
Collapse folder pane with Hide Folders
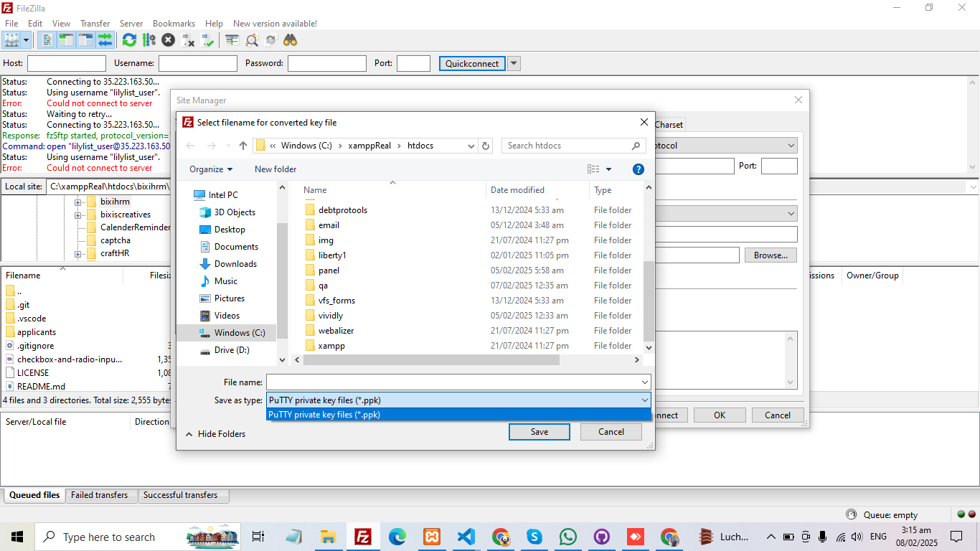click(x=215, y=434)
